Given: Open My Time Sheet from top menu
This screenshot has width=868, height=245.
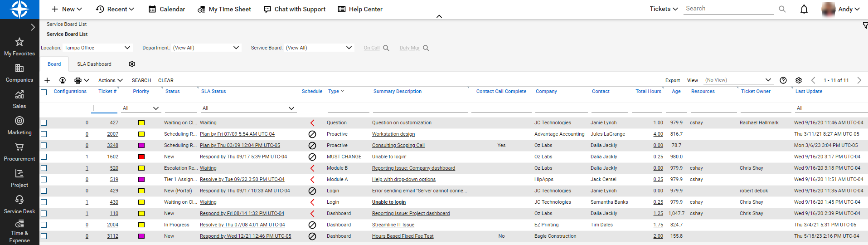Looking at the screenshot, I should pos(224,9).
